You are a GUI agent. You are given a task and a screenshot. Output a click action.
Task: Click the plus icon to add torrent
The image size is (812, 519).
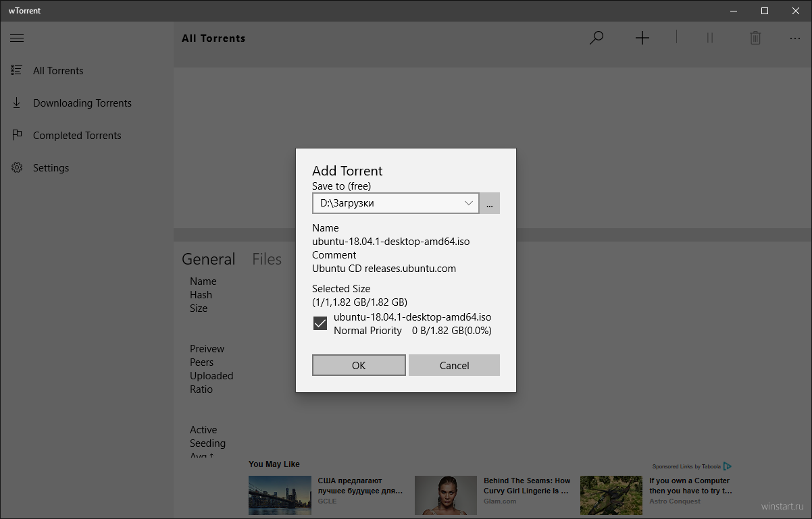(x=642, y=38)
